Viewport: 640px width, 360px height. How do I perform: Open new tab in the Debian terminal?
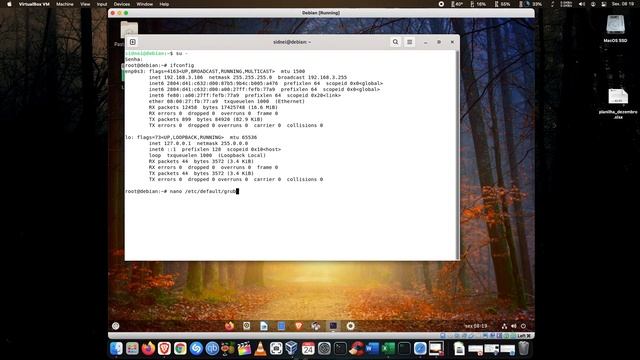[x=133, y=42]
